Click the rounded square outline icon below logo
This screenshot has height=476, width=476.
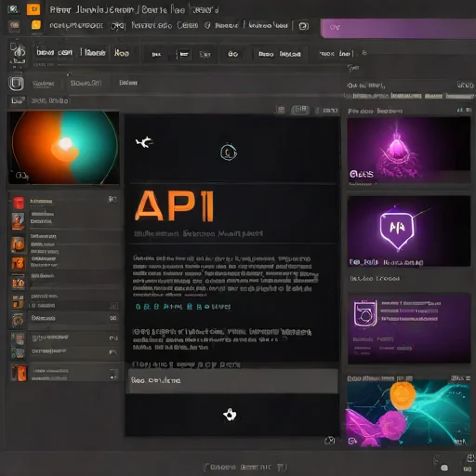[x=16, y=83]
